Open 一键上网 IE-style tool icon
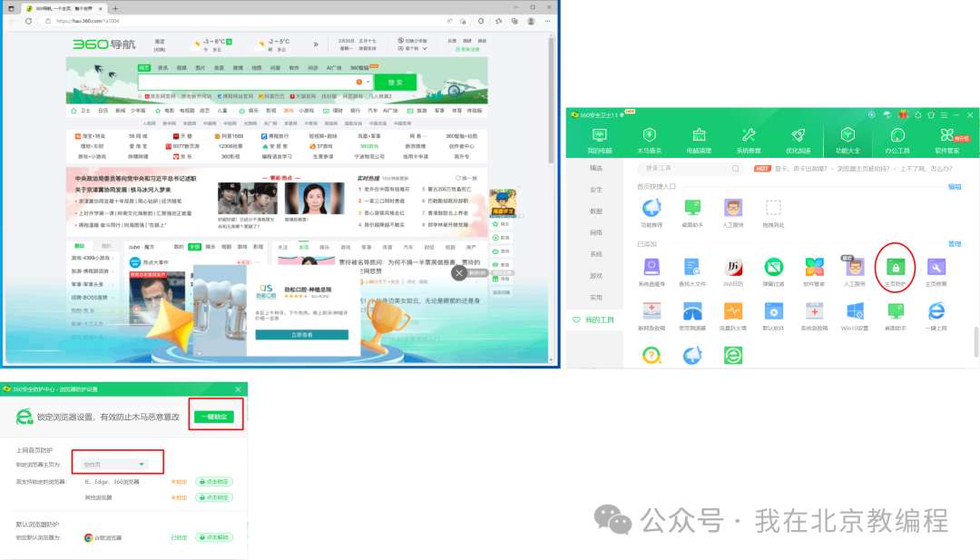This screenshot has width=980, height=560. tap(936, 316)
